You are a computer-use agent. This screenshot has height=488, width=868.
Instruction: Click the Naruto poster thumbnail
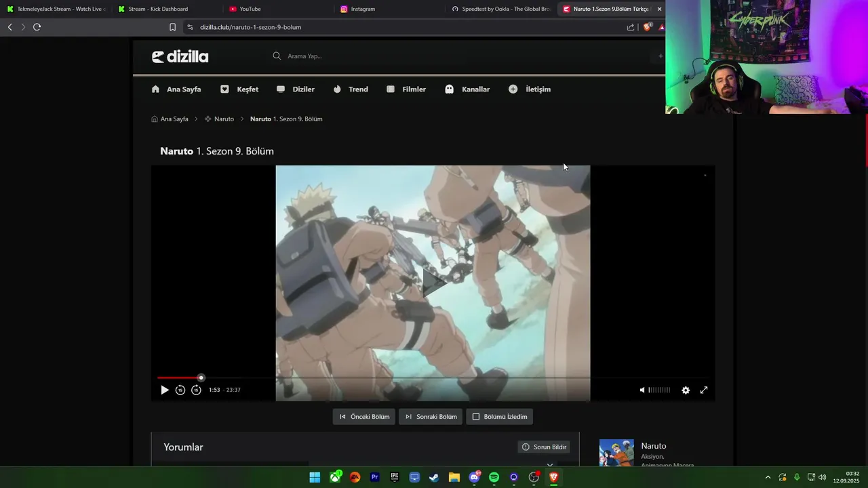click(x=616, y=453)
